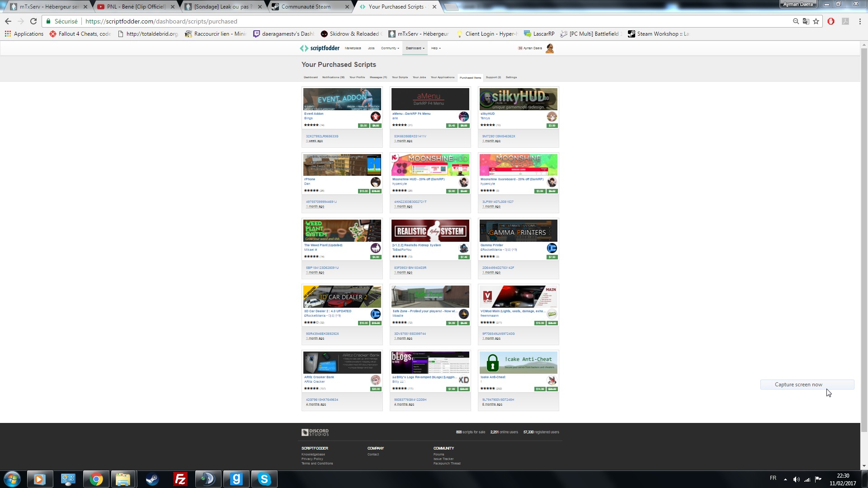Click Bings author avatar on Event Addon
This screenshot has height=488, width=868.
point(375,117)
